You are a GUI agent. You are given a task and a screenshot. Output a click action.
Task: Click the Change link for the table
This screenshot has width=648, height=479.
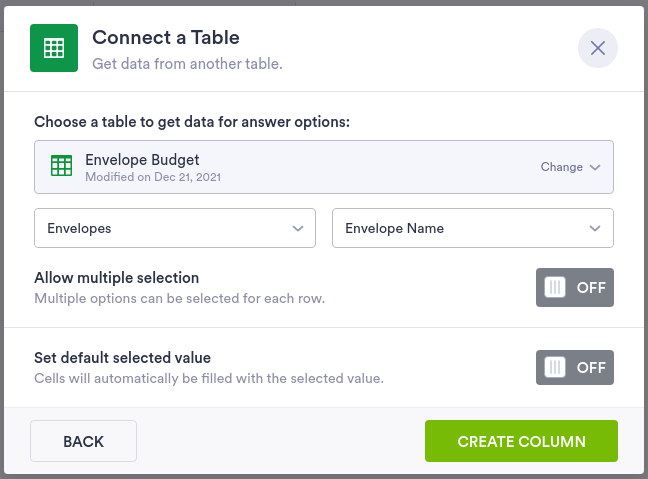[x=562, y=167]
